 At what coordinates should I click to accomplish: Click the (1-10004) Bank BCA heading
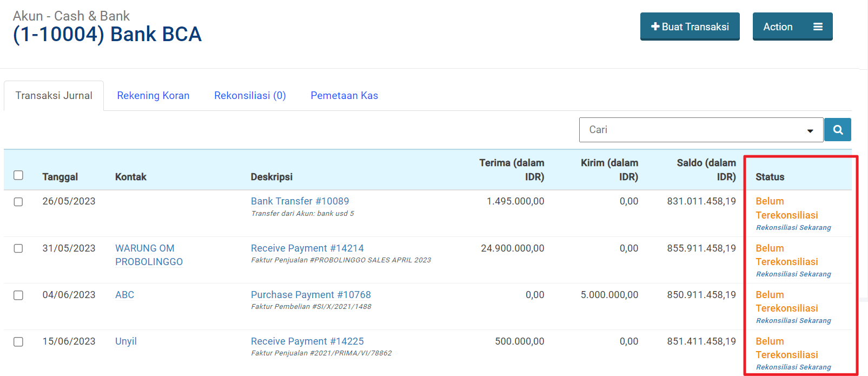(107, 34)
